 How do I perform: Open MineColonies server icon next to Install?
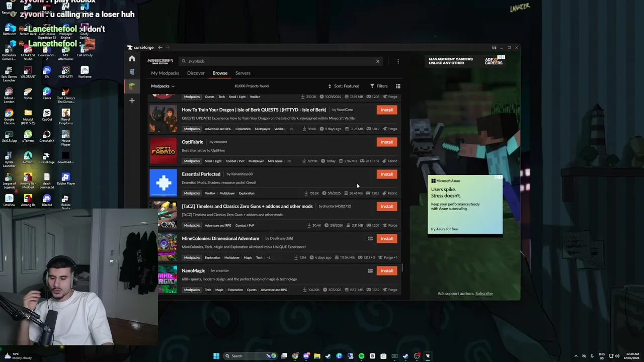click(370, 238)
